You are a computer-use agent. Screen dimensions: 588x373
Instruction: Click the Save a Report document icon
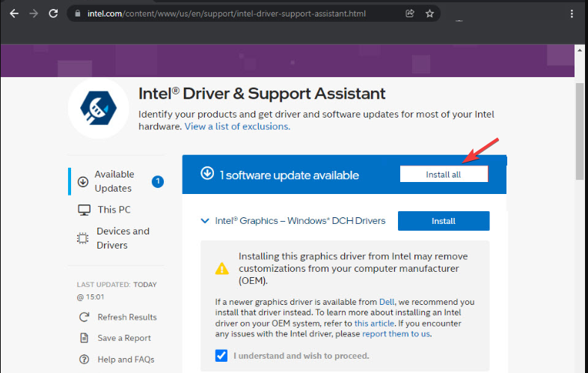pos(84,338)
